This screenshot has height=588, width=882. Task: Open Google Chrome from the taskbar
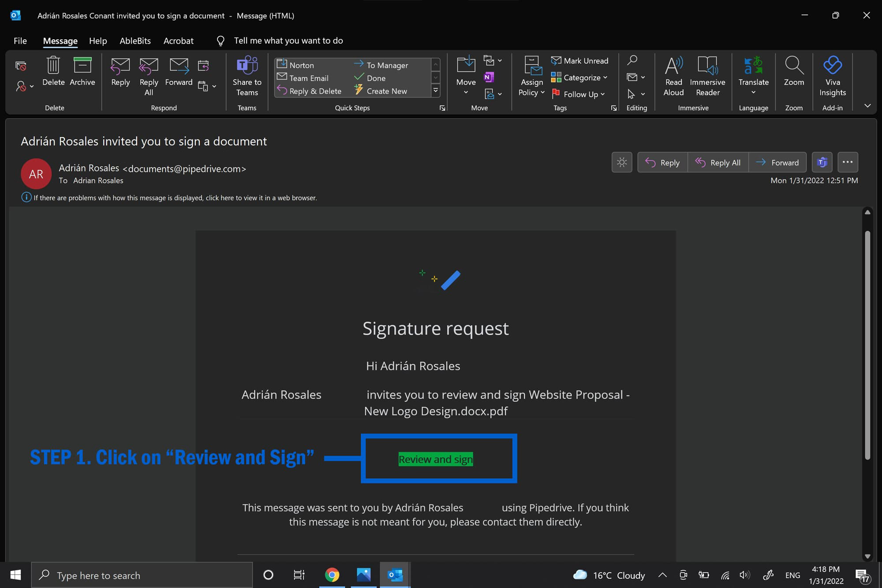332,575
